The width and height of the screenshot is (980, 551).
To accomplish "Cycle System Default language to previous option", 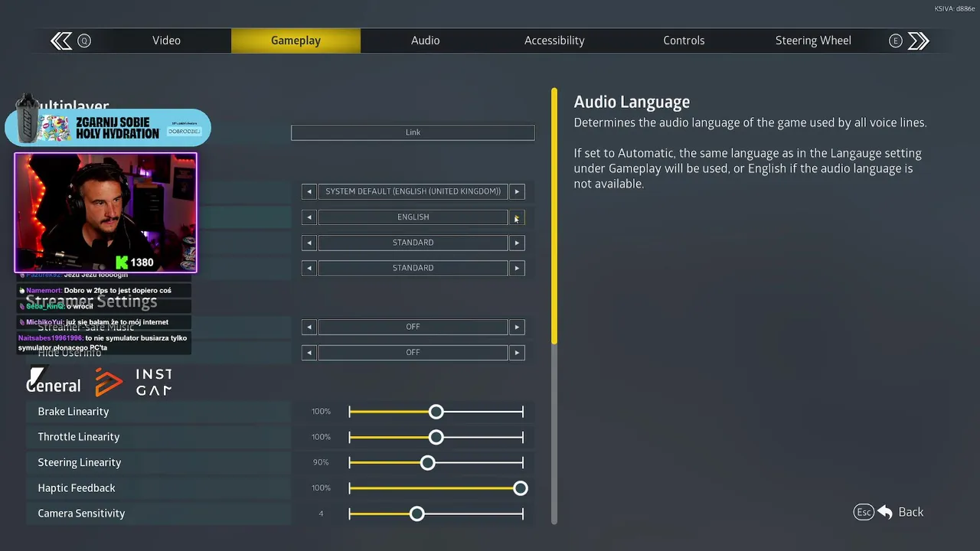I will pos(309,191).
